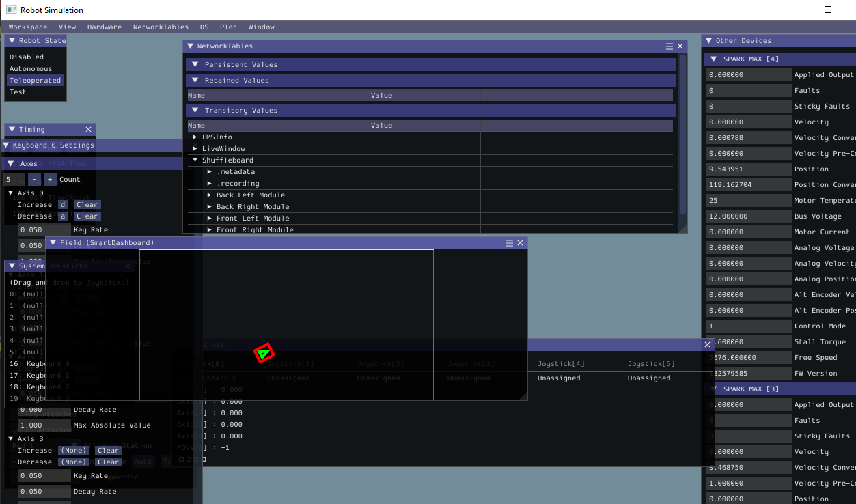856x504 pixels.
Task: Clear the Axis 3 Decrease binding
Action: point(108,462)
